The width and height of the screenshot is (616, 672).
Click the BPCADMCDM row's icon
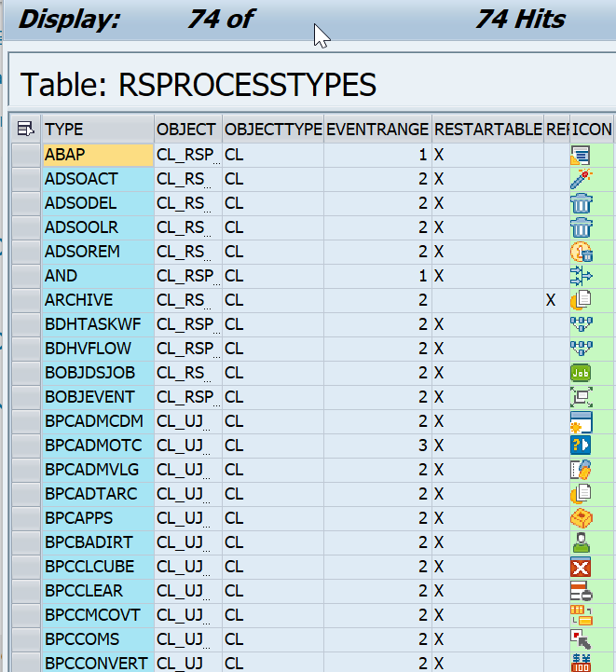point(581,421)
